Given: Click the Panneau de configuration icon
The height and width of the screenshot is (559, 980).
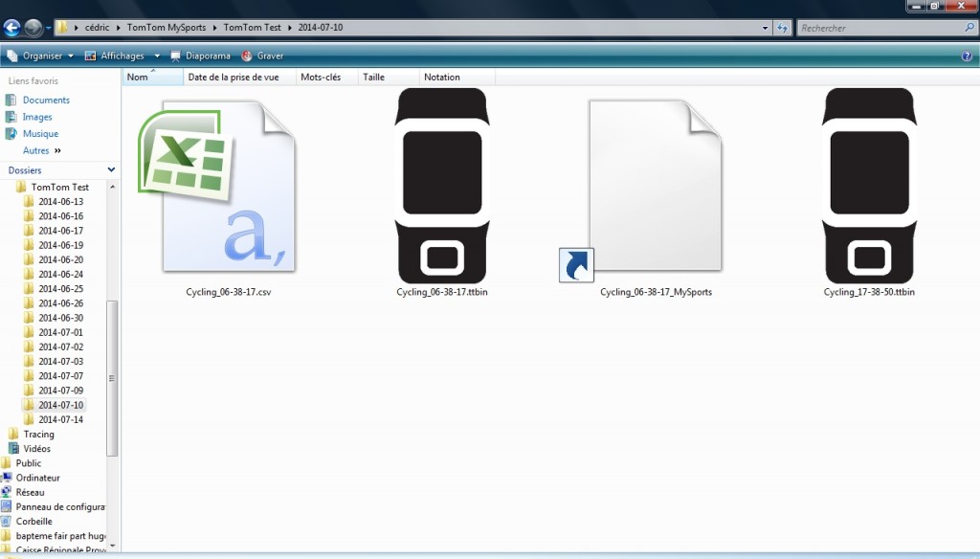Looking at the screenshot, I should (7, 506).
